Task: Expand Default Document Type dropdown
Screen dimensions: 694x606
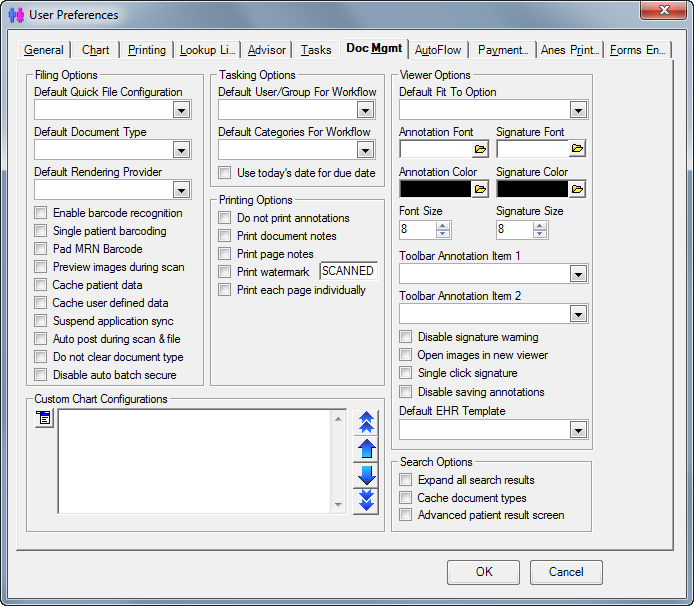Action: point(181,150)
